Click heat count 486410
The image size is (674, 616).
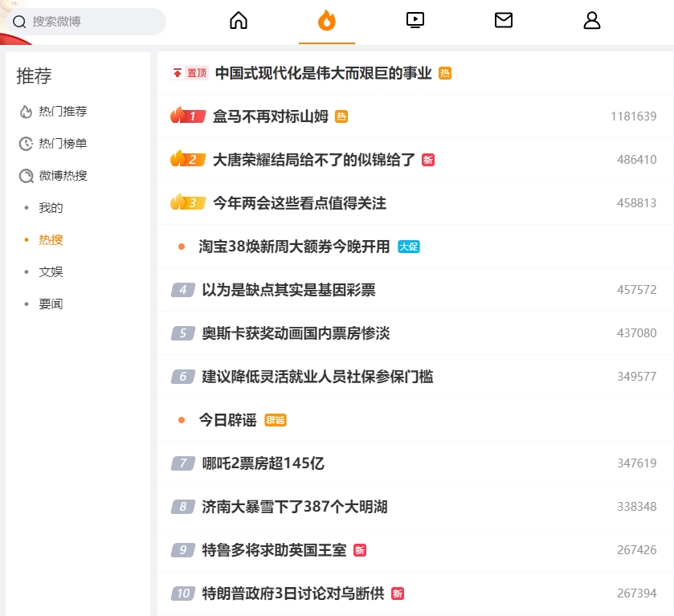click(x=636, y=160)
